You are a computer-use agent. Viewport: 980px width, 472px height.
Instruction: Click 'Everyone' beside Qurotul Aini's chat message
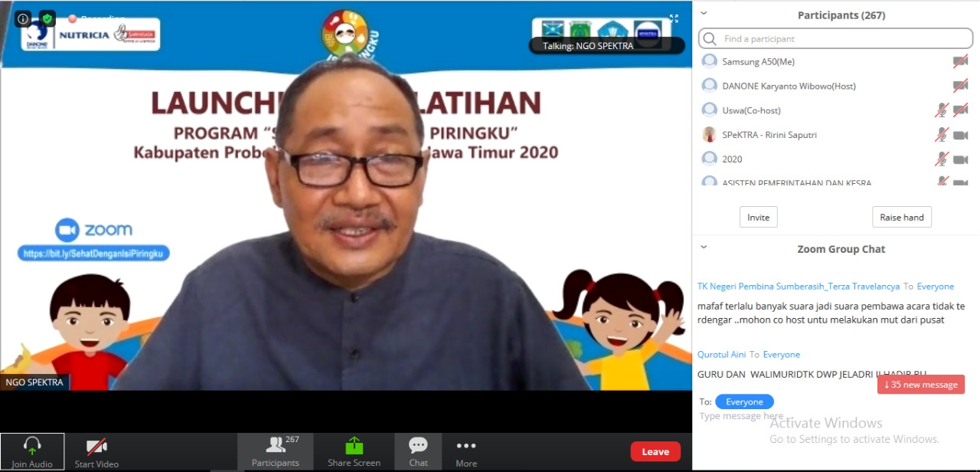point(782,355)
